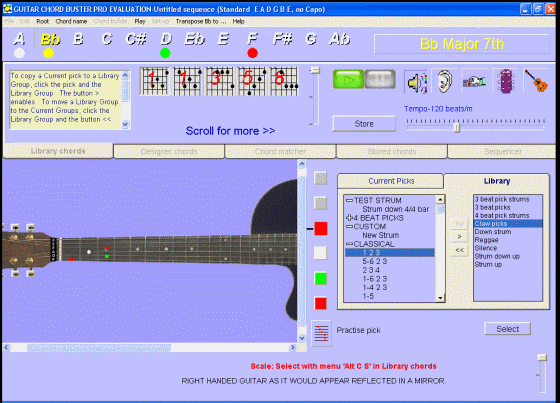This screenshot has height=403, width=560.
Task: Select root note B
Action: (78, 39)
